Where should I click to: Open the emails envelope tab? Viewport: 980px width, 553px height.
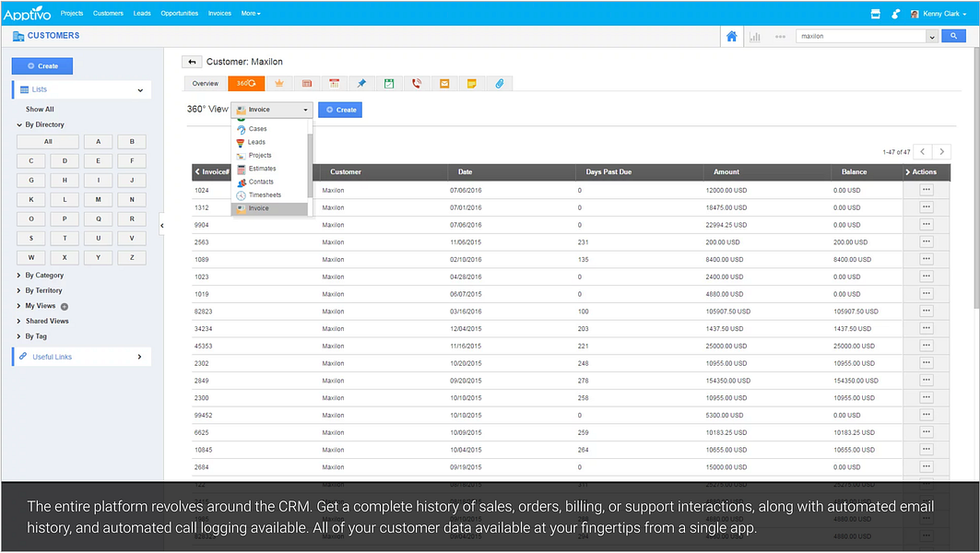[443, 84]
